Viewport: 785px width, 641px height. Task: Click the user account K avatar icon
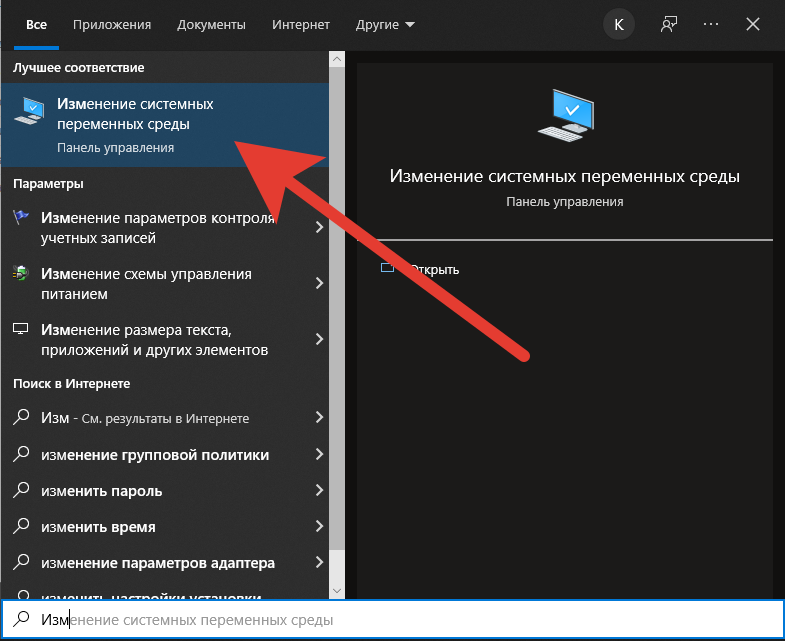pyautogui.click(x=619, y=24)
